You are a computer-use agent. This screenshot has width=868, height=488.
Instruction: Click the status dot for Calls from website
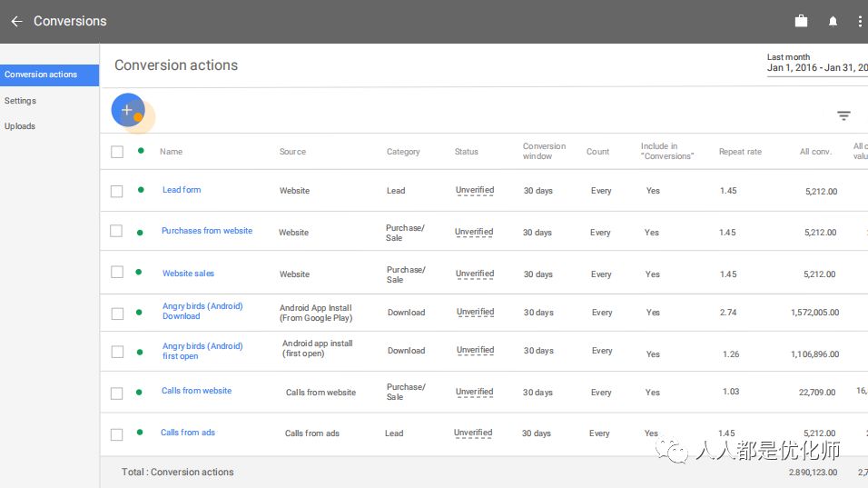click(x=139, y=393)
